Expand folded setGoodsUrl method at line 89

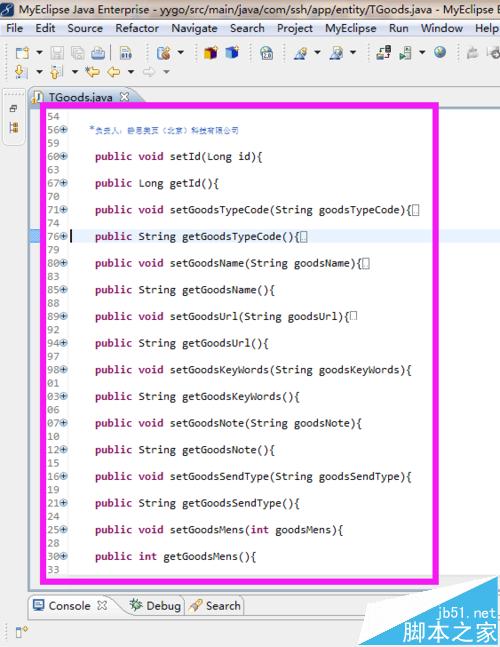(64, 316)
